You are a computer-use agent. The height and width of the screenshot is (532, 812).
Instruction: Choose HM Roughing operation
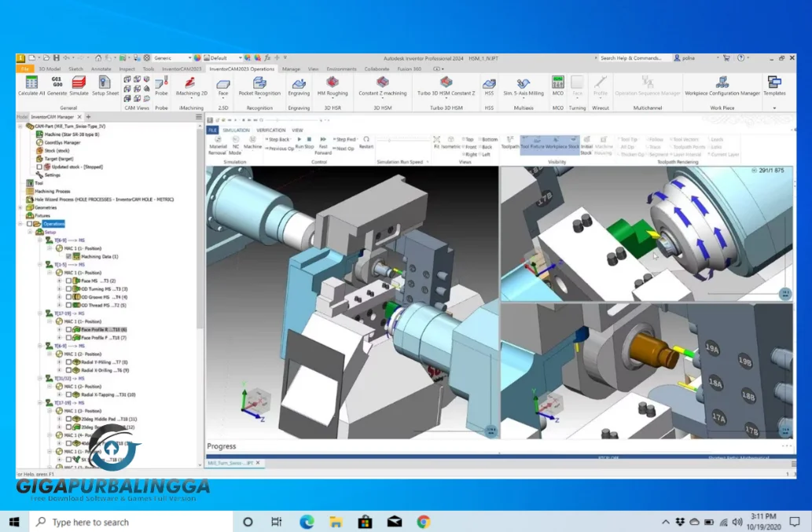tap(333, 86)
